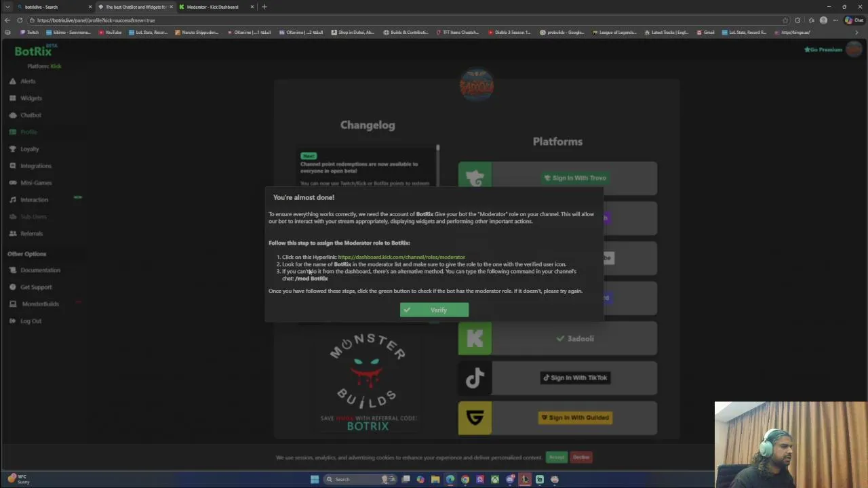Click Go Premium in the header
Screen dimensions: 868x488
pyautogui.click(x=823, y=49)
